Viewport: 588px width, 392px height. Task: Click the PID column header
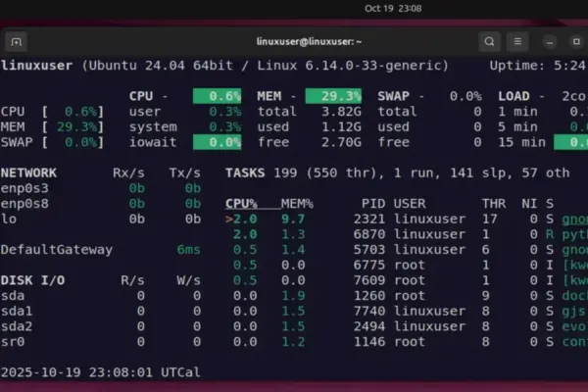(x=373, y=204)
